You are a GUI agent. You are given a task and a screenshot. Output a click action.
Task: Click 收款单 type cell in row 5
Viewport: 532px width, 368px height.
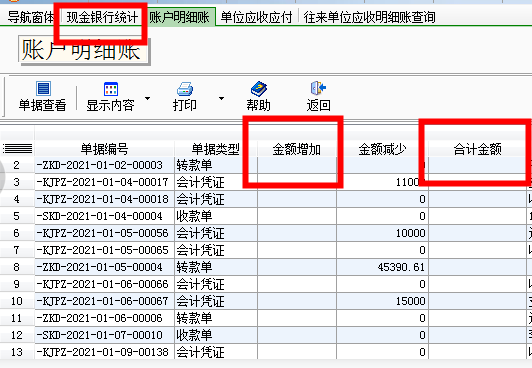(215, 216)
